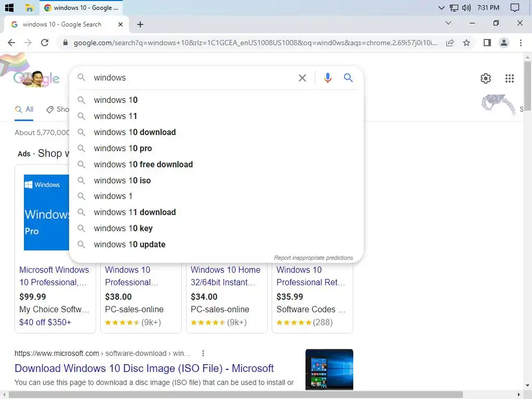Screen dimensions: 532x399
Task: Click in the search text field
Action: point(193,78)
